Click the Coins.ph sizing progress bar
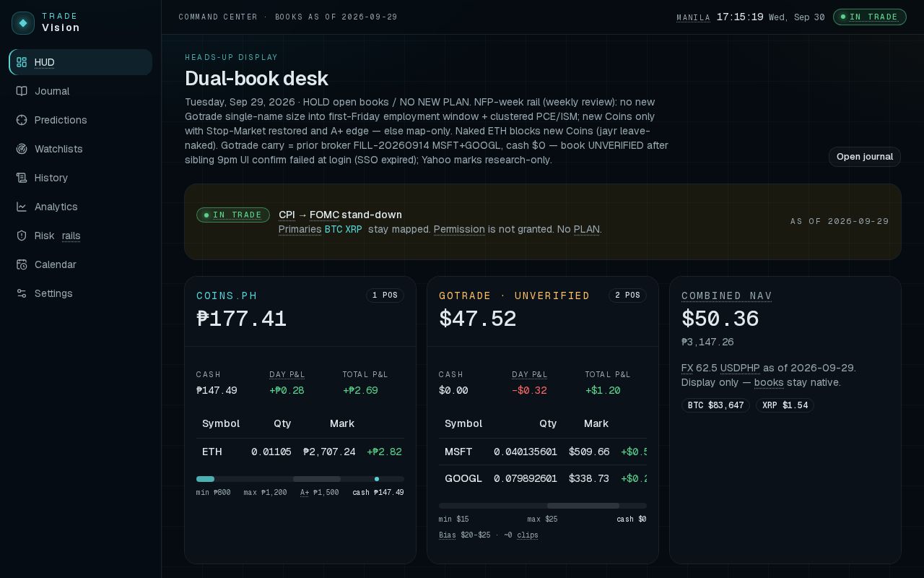 [x=300, y=479]
